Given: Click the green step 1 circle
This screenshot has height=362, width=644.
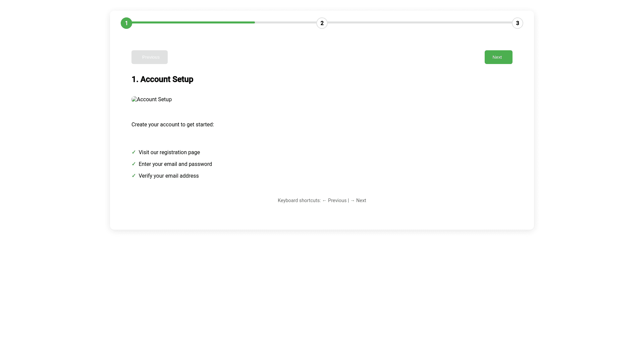Looking at the screenshot, I should 126,23.
